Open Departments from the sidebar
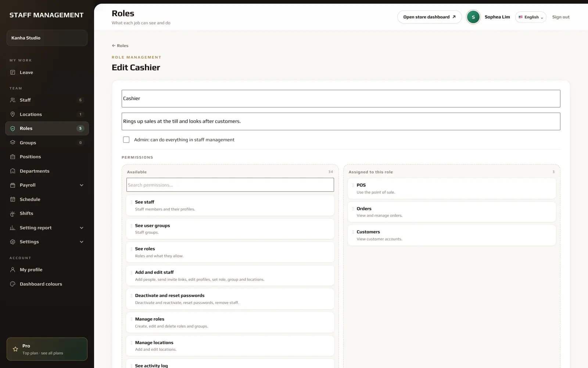The height and width of the screenshot is (368, 588). click(x=47, y=171)
